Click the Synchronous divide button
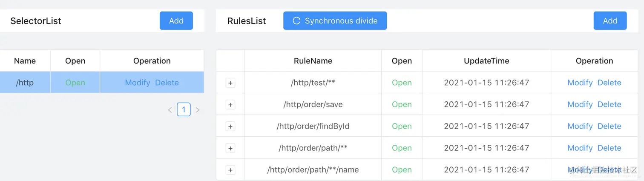Screen dimensions: 644x181 (x=335, y=21)
